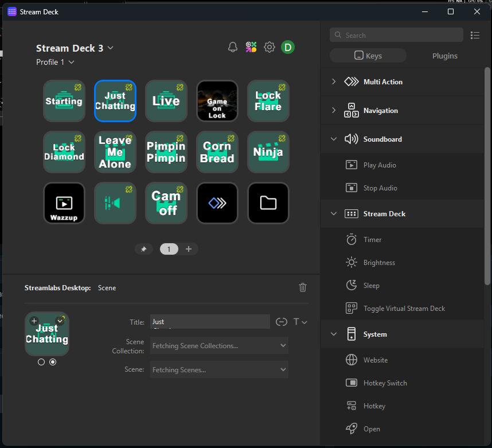Select the first key state radio button

41,362
